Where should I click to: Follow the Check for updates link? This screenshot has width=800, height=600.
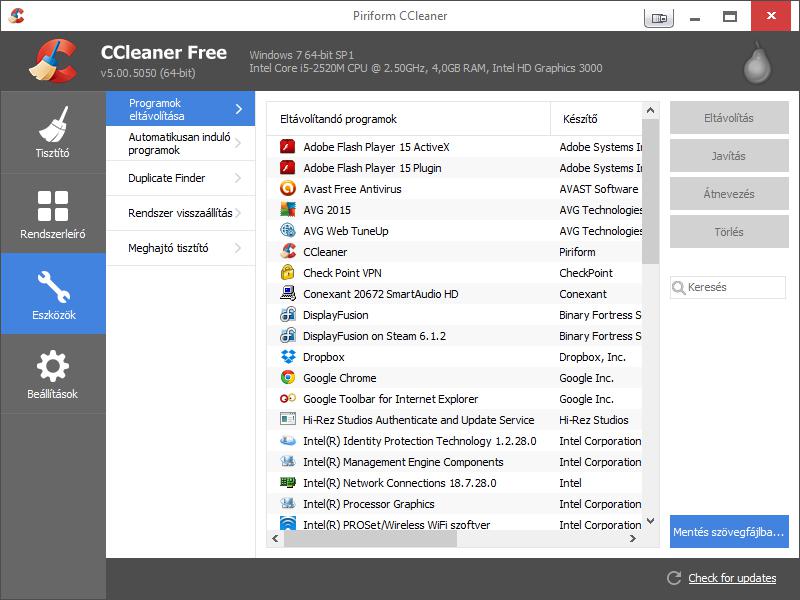point(732,578)
